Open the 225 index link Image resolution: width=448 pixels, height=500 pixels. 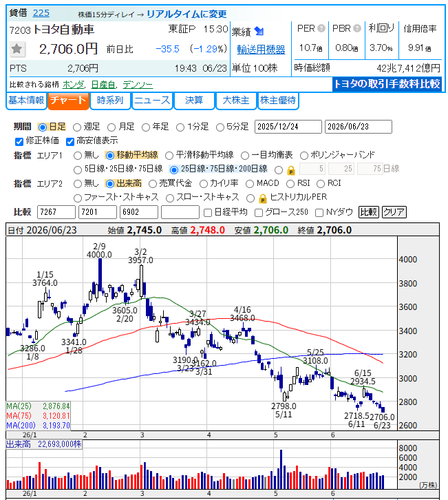41,13
